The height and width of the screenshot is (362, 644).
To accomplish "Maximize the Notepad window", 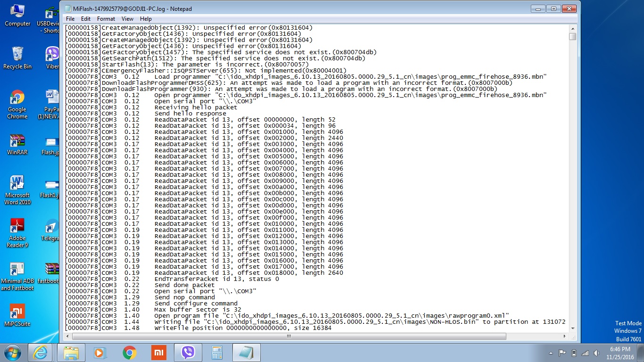I will [553, 8].
